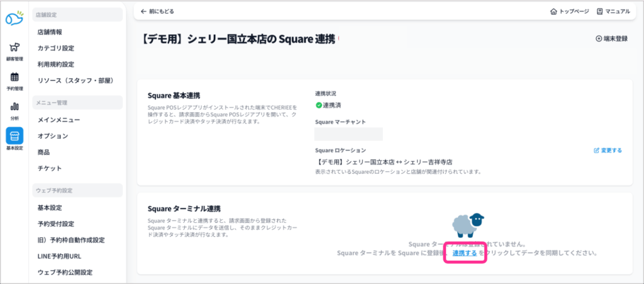This screenshot has width=644, height=284.
Task: Open オプション menu item
Action: pyautogui.click(x=53, y=136)
